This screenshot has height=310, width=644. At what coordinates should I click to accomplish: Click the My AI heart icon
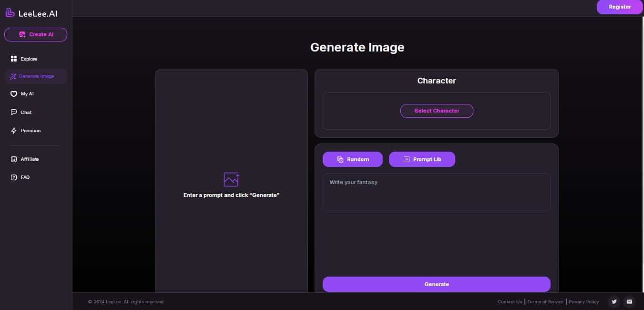point(14,94)
